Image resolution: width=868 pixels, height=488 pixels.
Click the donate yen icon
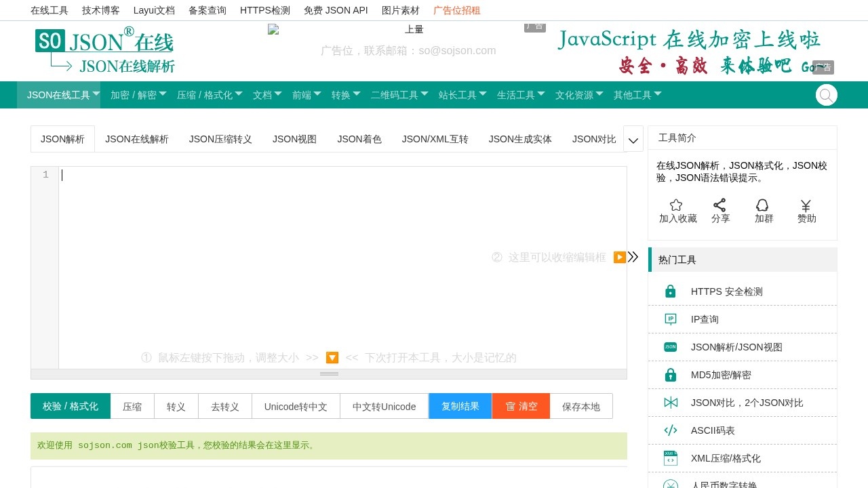coord(806,205)
